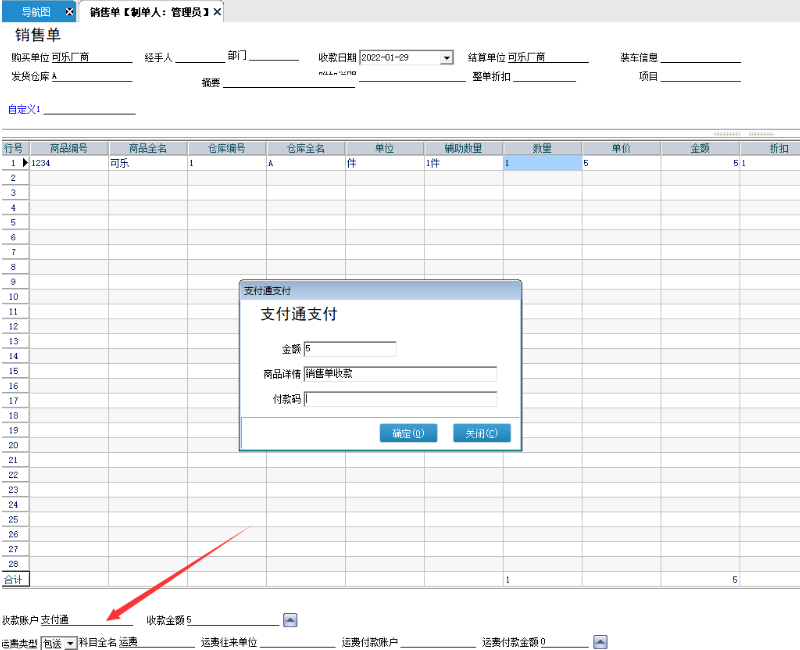
Task: Open the 收款日期 date dropdown
Action: point(446,58)
